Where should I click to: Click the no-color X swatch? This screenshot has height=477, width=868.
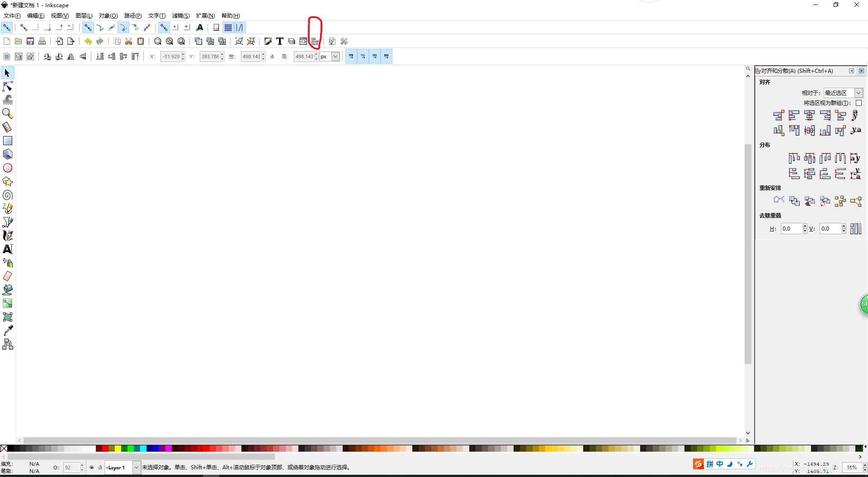4,449
